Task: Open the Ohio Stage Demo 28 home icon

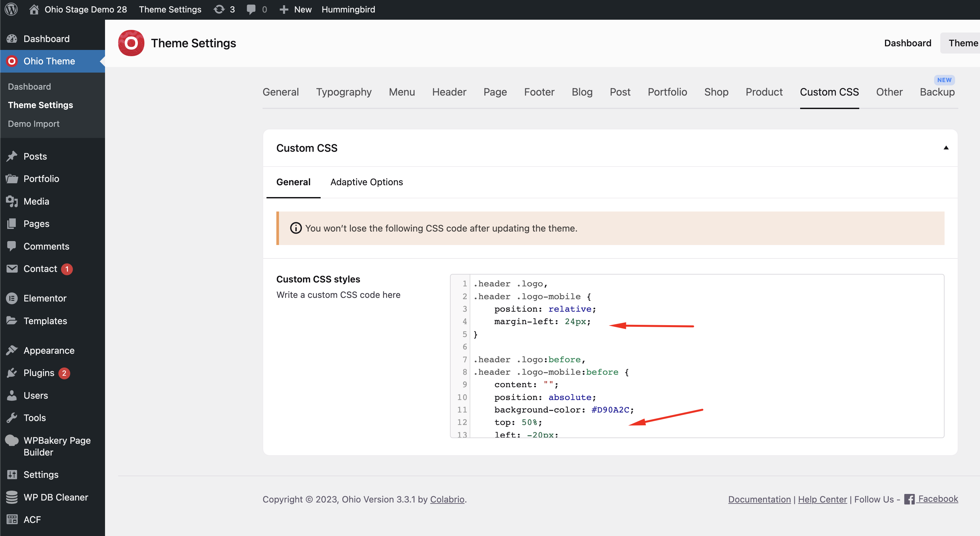Action: tap(34, 10)
